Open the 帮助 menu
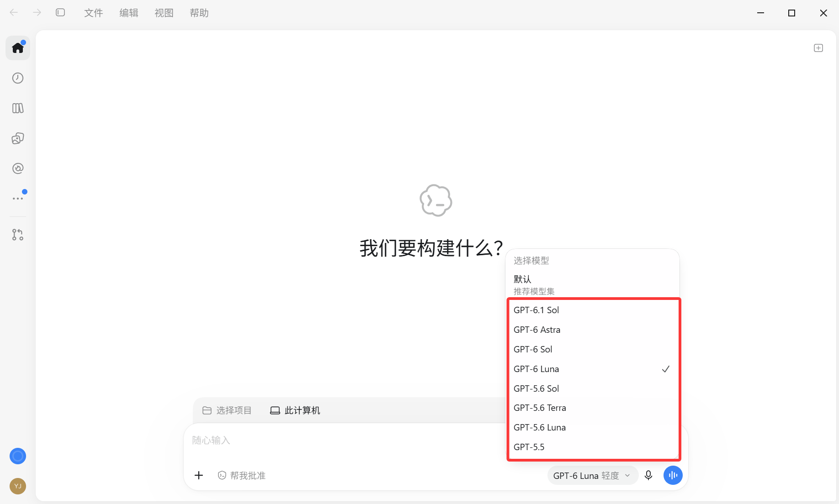This screenshot has width=839, height=504. pos(199,13)
